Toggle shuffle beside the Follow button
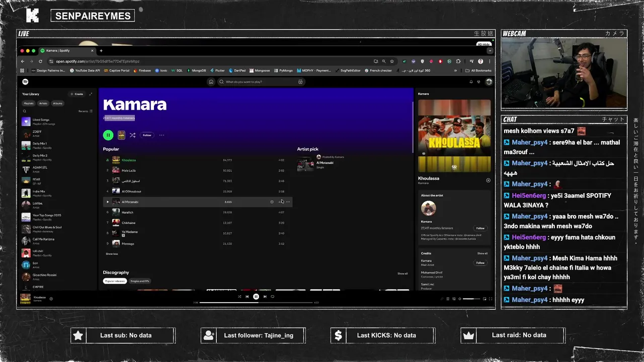The width and height of the screenshot is (644, 362). (132, 135)
